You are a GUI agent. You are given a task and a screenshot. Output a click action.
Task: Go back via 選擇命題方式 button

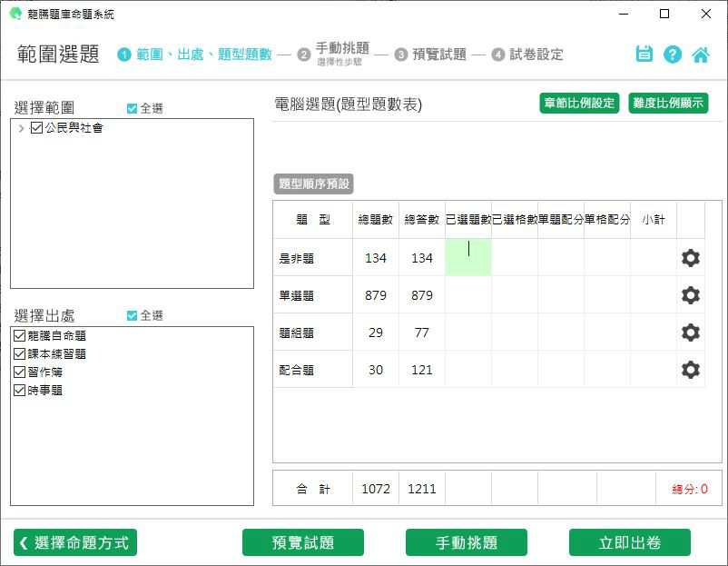[75, 542]
